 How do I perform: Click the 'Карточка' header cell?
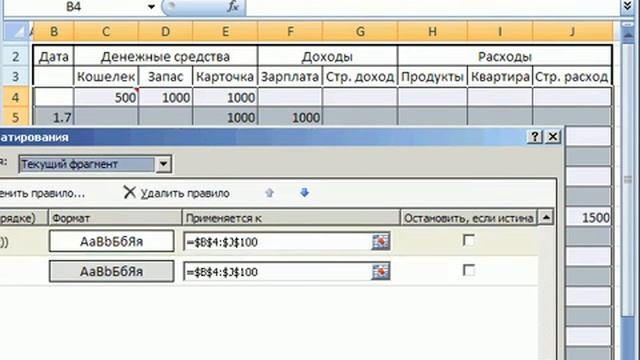coord(225,76)
